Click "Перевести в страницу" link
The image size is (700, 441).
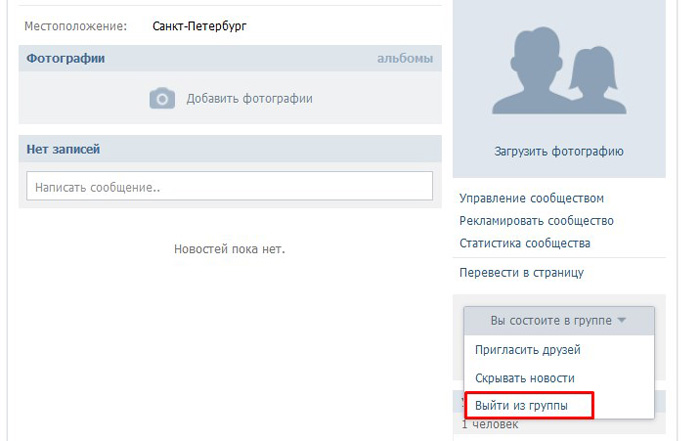[521, 272]
